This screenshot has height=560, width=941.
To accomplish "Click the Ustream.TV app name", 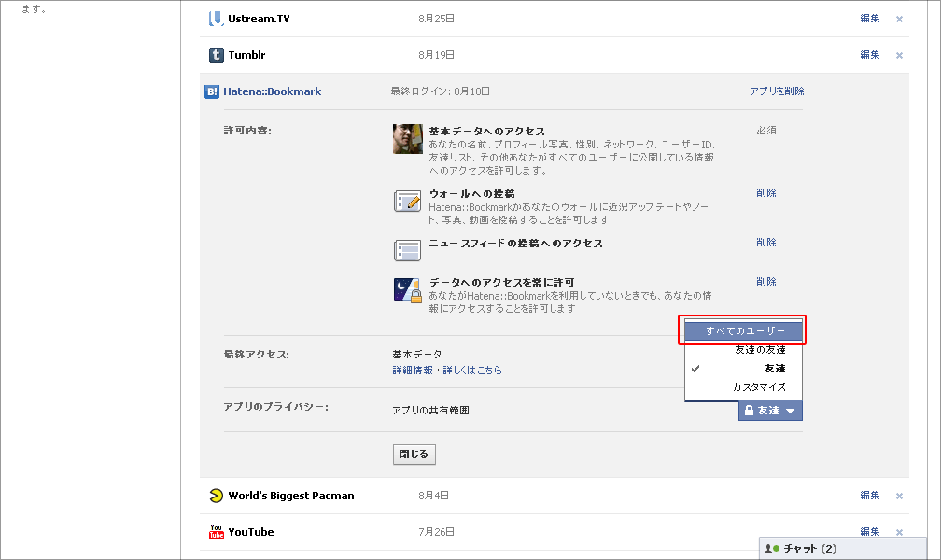I will [x=259, y=19].
